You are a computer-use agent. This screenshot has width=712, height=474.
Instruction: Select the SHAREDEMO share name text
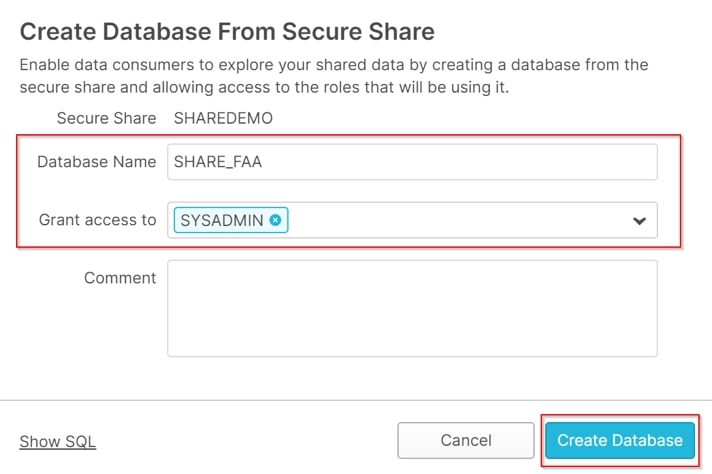coord(223,118)
